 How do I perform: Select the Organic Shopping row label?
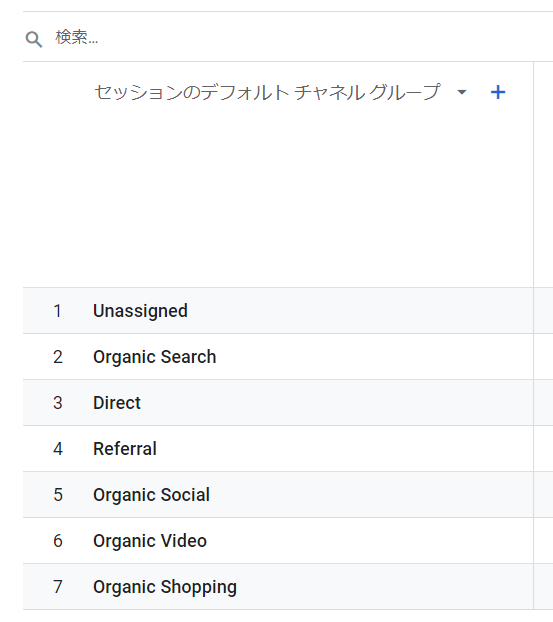tap(165, 587)
